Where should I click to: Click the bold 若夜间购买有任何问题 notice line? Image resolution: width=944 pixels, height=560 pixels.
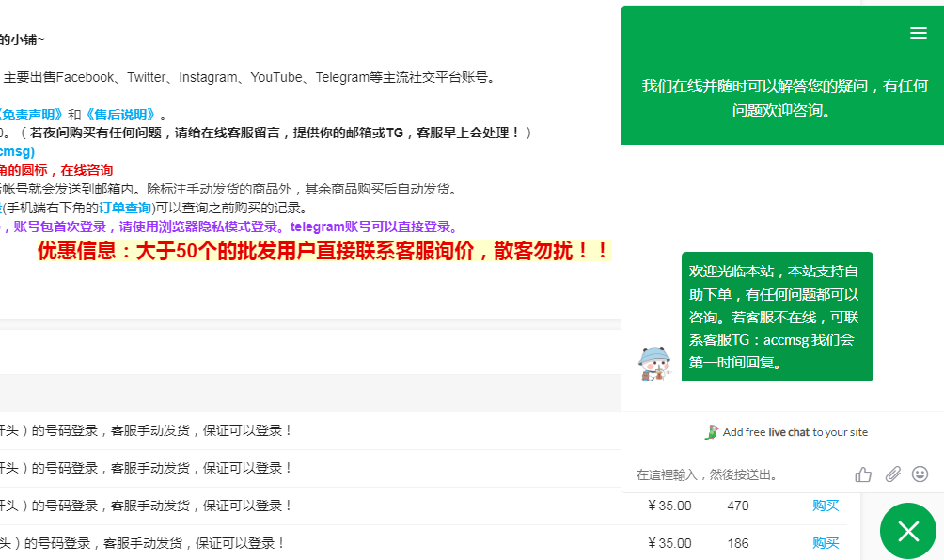pos(275,132)
